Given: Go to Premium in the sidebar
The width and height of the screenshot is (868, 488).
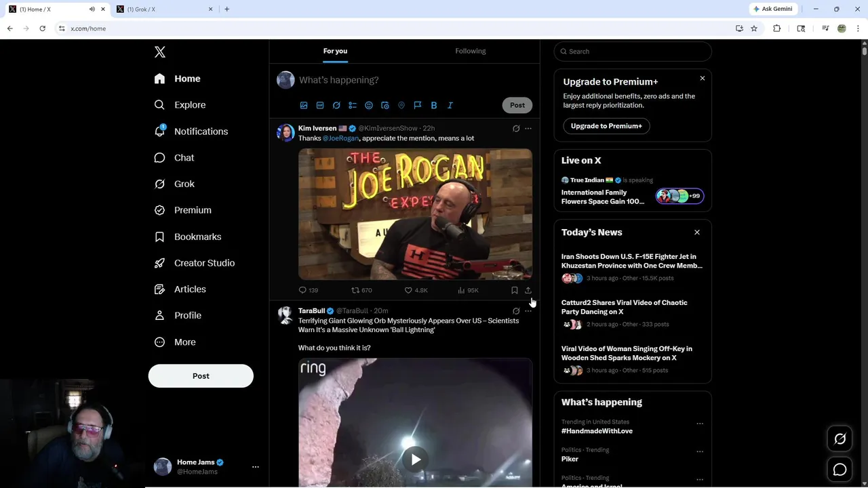Looking at the screenshot, I should pyautogui.click(x=182, y=210).
